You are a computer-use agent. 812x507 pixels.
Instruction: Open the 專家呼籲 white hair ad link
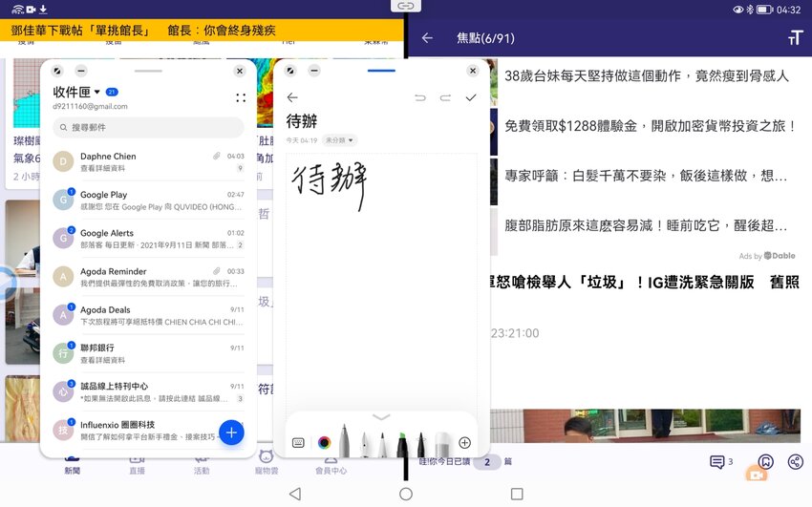(x=645, y=177)
